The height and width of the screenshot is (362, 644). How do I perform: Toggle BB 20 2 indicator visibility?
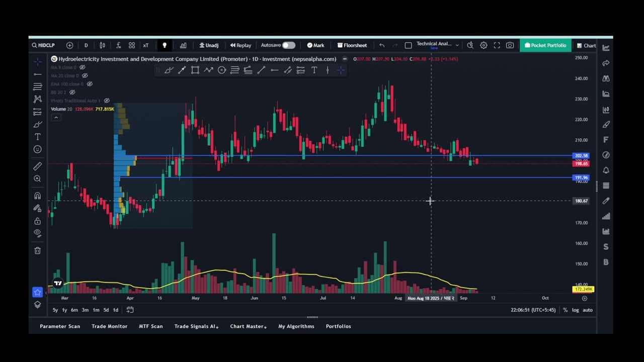click(x=72, y=92)
